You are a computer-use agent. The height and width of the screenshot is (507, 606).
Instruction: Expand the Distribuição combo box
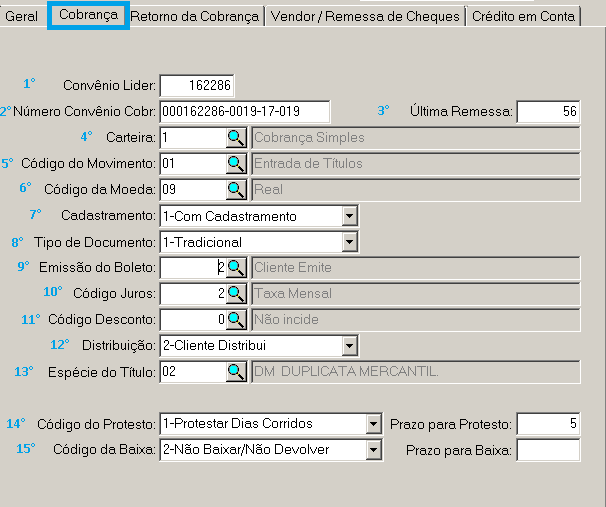349,346
